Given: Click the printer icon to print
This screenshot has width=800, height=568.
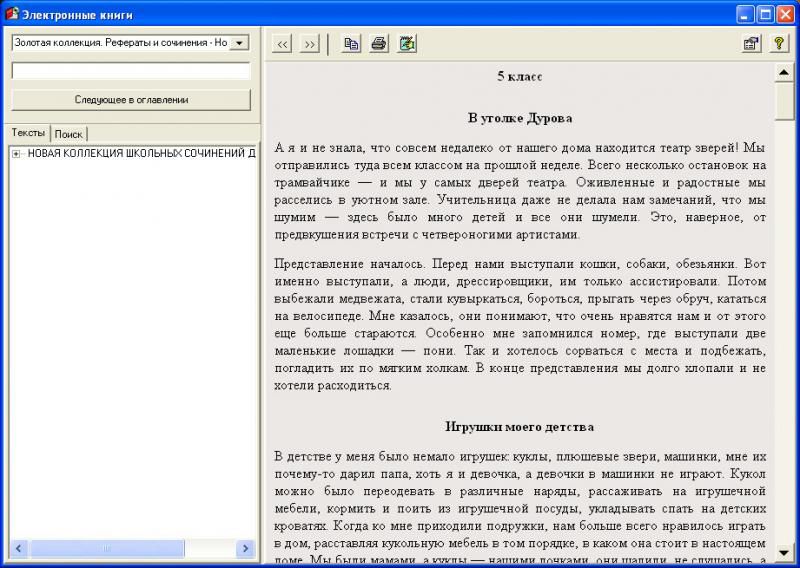Looking at the screenshot, I should tap(379, 44).
